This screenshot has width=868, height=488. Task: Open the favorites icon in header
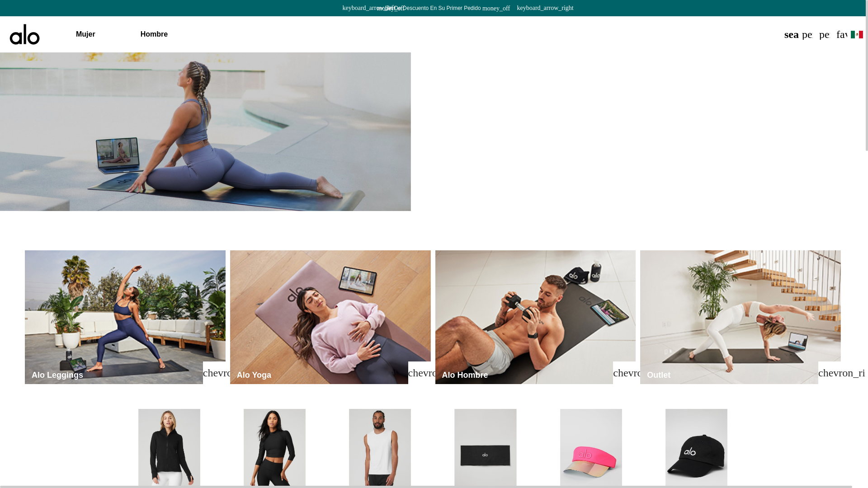pyautogui.click(x=841, y=34)
